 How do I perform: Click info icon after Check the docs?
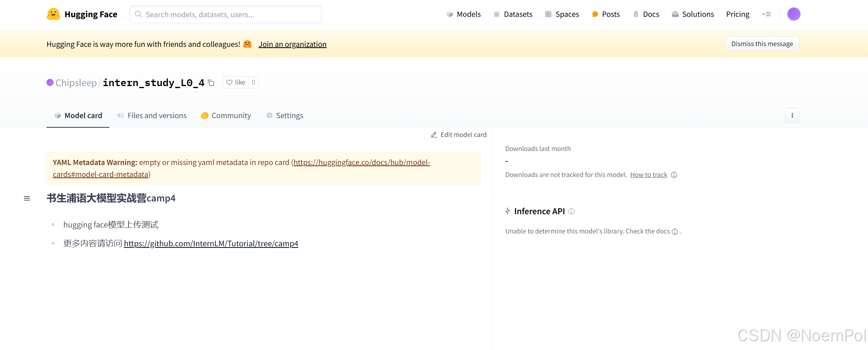tap(675, 232)
